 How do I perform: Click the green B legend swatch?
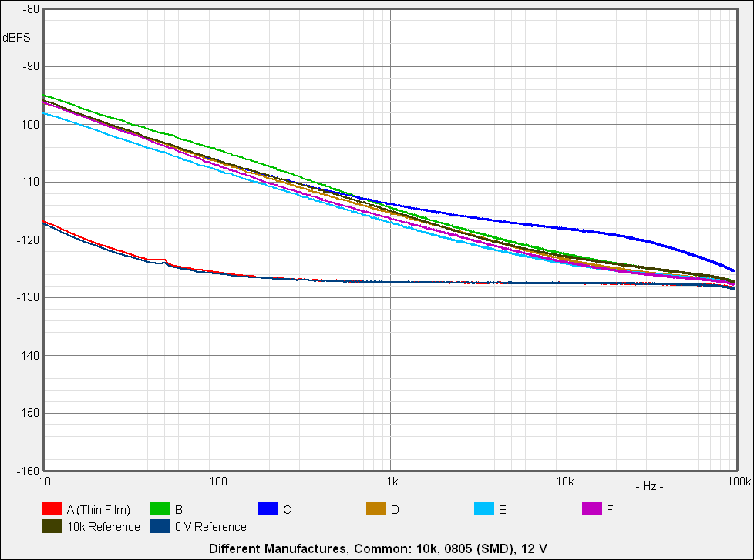(x=160, y=509)
